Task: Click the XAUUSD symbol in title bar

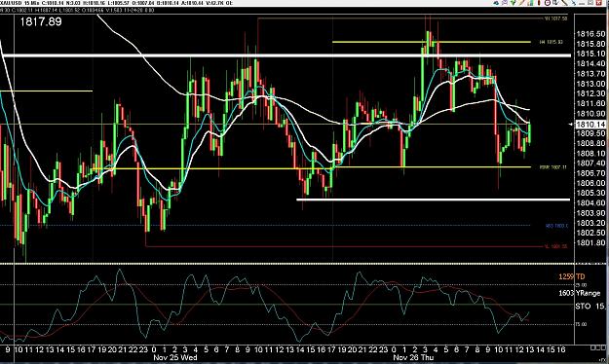Action: point(11,3)
